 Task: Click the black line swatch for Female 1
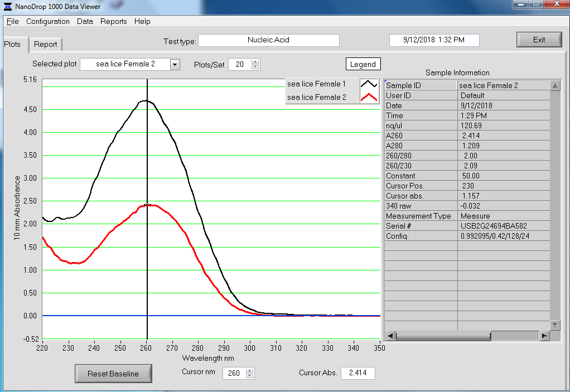[x=369, y=84]
